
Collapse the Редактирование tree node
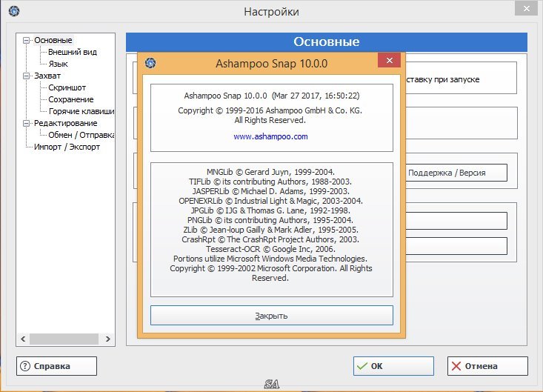(26, 123)
